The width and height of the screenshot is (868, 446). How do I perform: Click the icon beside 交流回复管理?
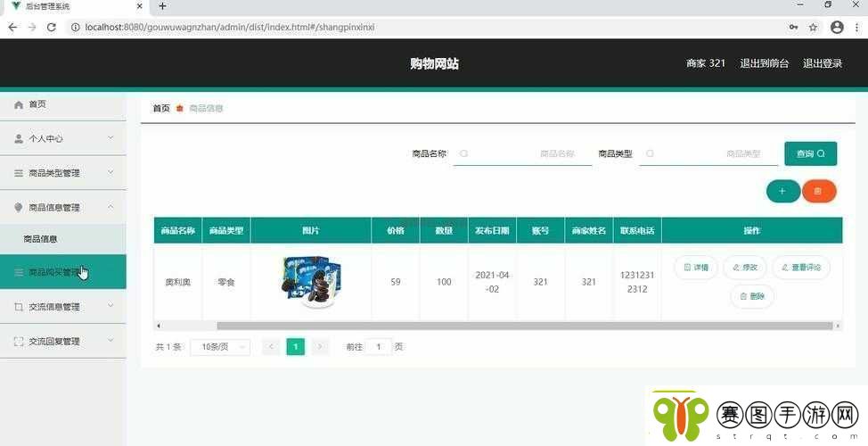(x=19, y=342)
